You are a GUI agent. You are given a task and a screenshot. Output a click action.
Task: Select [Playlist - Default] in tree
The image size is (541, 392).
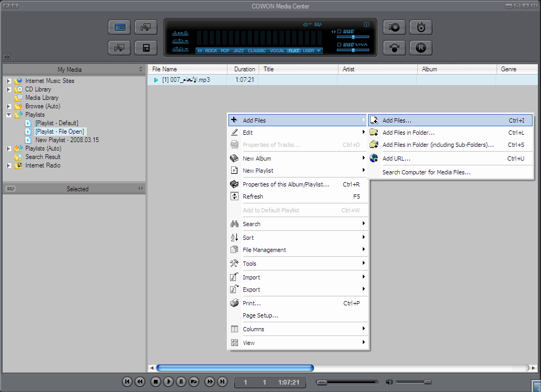pyautogui.click(x=57, y=123)
